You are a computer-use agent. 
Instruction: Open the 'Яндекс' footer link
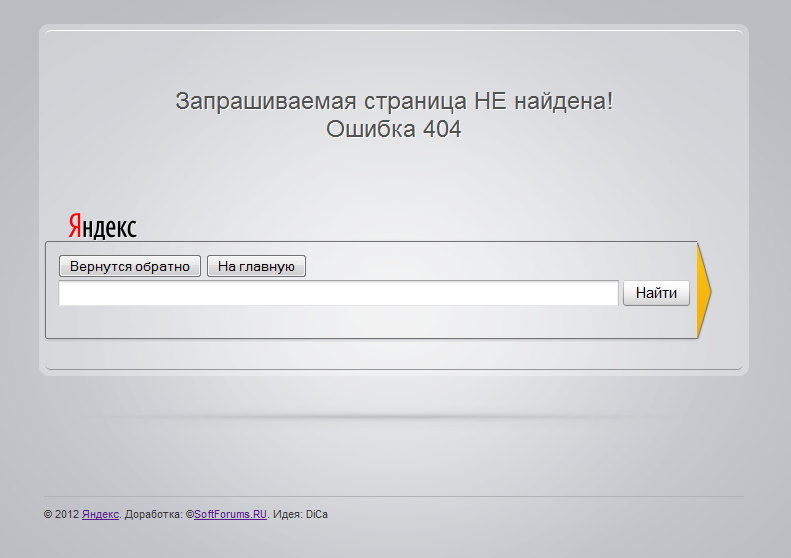pyautogui.click(x=100, y=514)
